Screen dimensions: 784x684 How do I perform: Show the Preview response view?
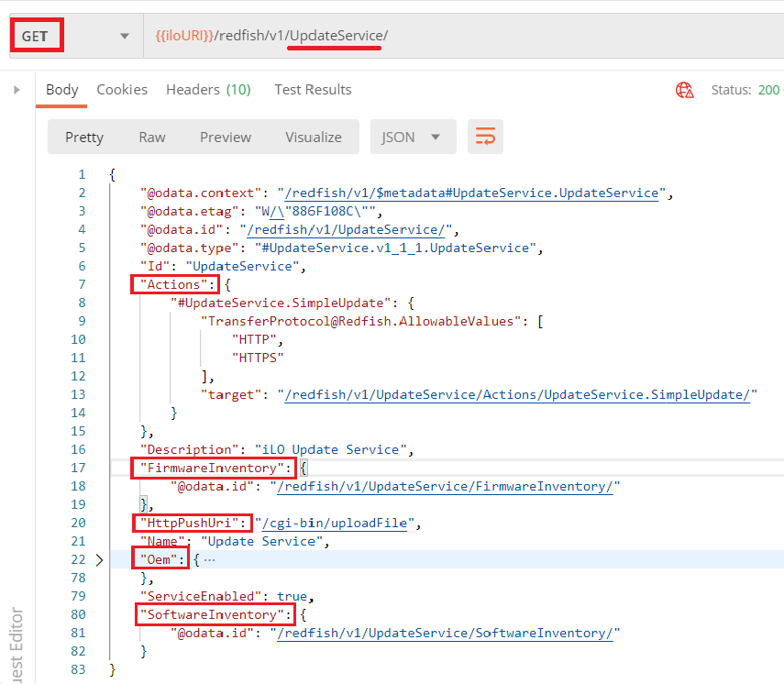click(225, 137)
